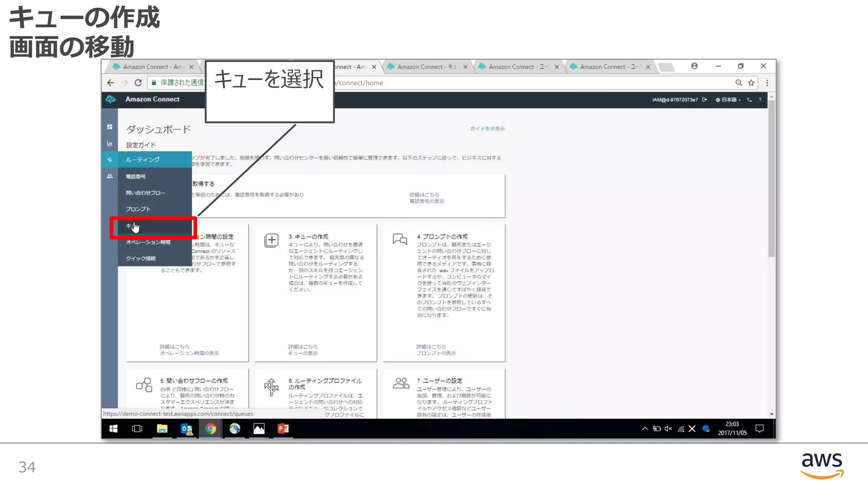Click ガイドを非表示 link
This screenshot has height=488, width=868.
(x=487, y=128)
